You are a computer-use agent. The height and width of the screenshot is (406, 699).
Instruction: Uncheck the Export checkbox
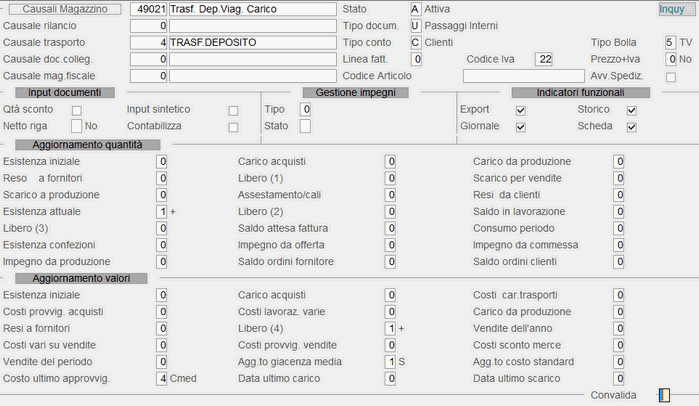pyautogui.click(x=520, y=111)
